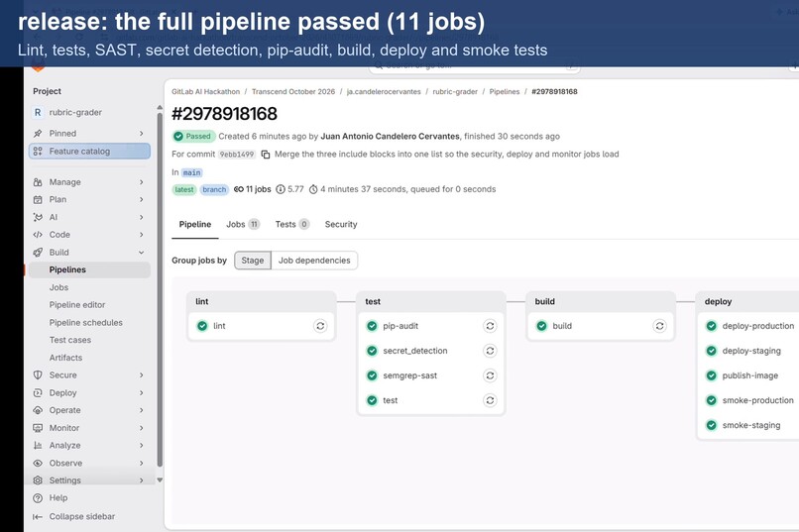The width and height of the screenshot is (799, 532).
Task: Open the deploy-staging job
Action: click(751, 351)
